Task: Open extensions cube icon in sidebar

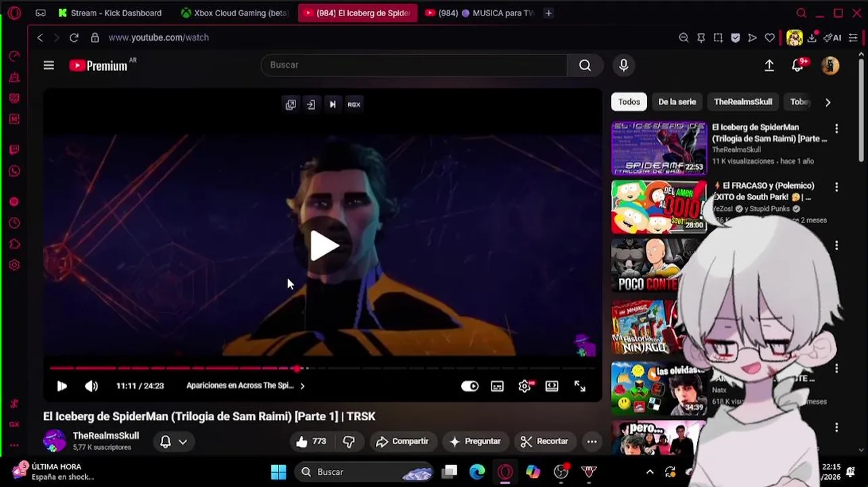Action: (x=14, y=244)
